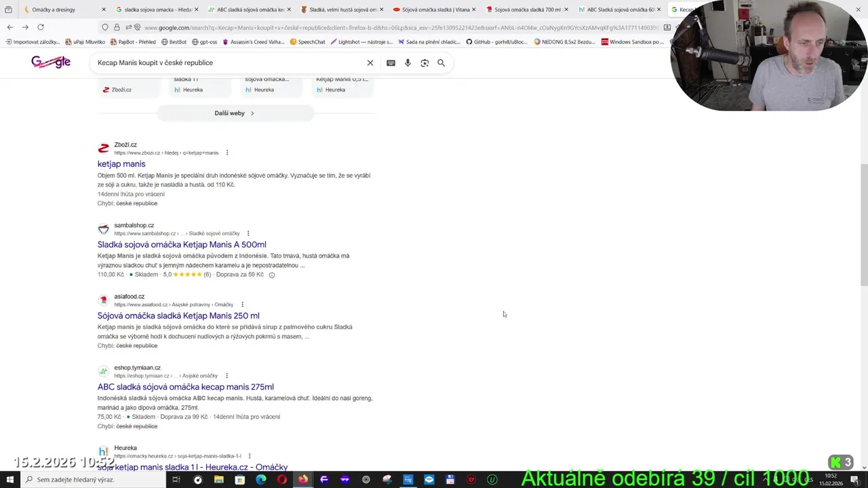The width and height of the screenshot is (868, 488).
Task: Open the three-dot menu for the Heureka result
Action: coord(250,456)
